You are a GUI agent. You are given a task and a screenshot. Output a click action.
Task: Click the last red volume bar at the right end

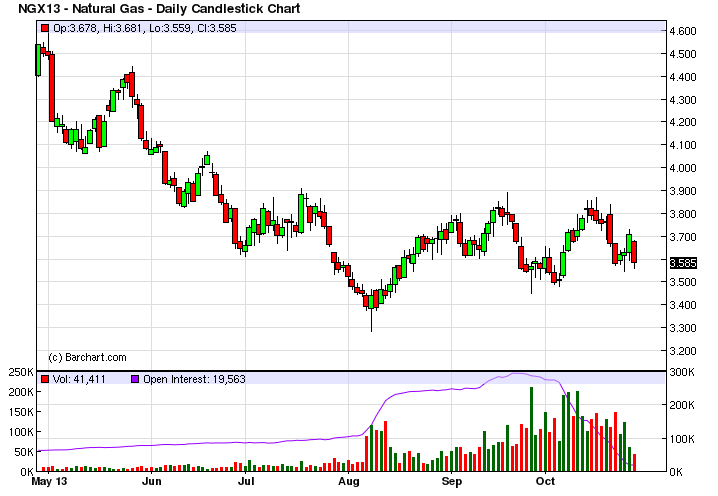pos(634,463)
